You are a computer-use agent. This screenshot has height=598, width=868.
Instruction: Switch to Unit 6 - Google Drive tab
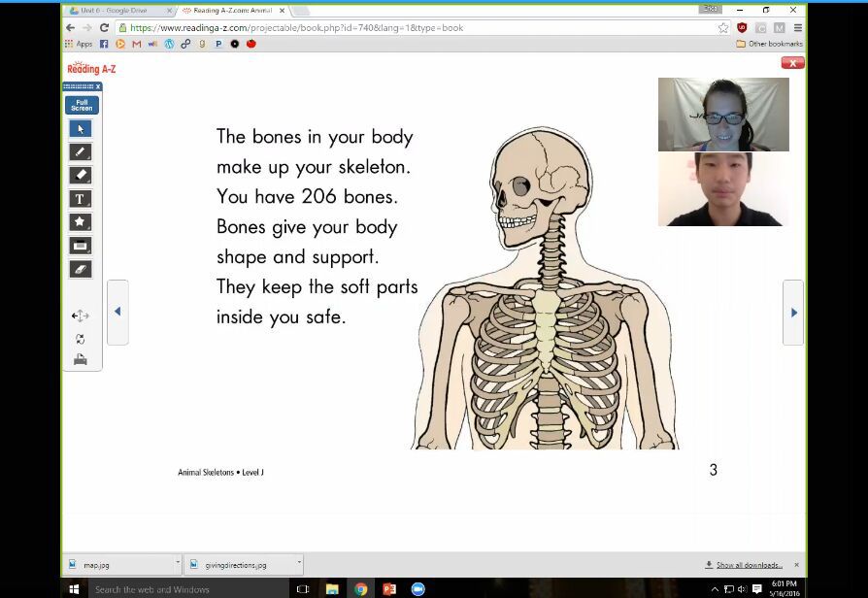[x=114, y=11]
